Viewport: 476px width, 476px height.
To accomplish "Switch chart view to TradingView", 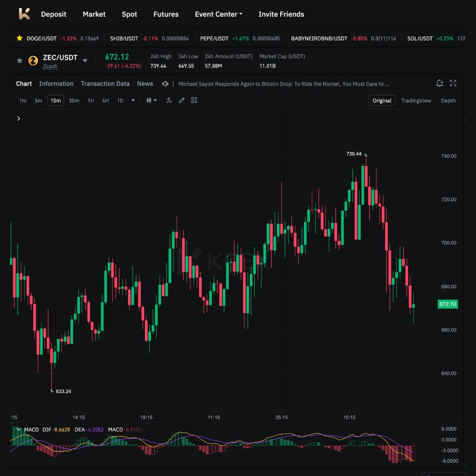I will [x=416, y=101].
